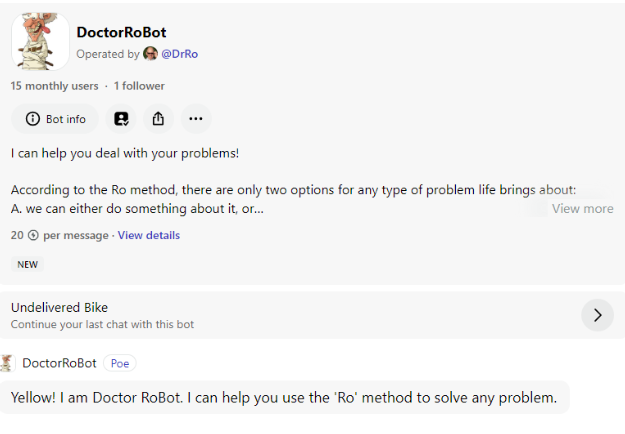Click the small DoctorRoBot message avatar
This screenshot has width=625, height=434.
tap(8, 363)
